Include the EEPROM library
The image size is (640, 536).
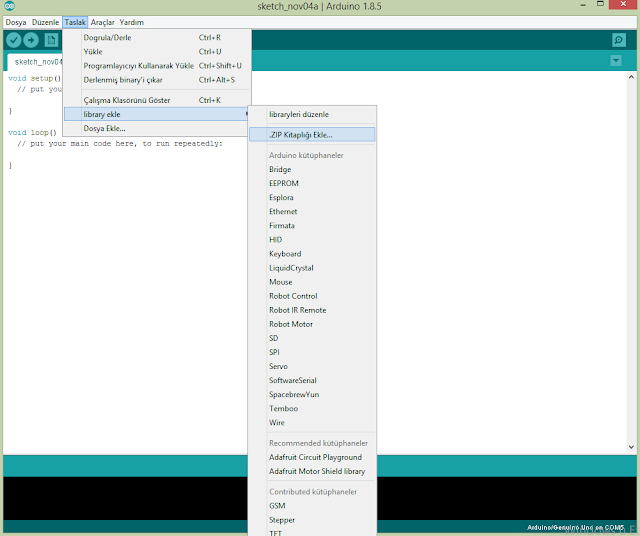point(312,183)
